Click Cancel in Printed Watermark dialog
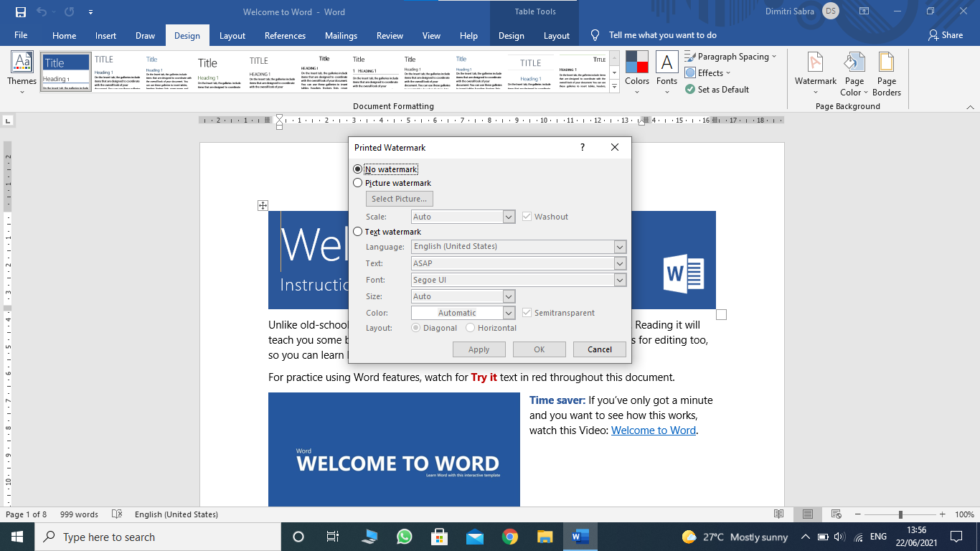The image size is (980, 551). tap(599, 349)
